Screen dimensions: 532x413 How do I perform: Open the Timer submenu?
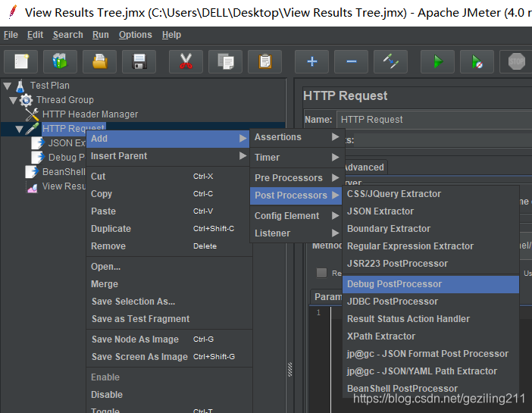(296, 158)
